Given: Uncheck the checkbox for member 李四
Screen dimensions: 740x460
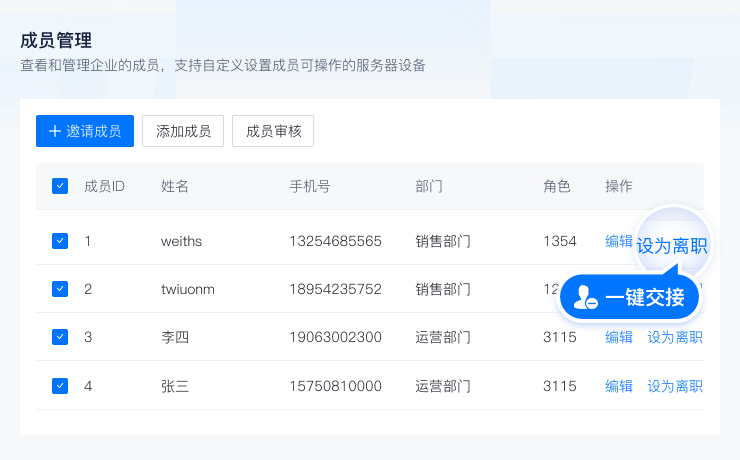Looking at the screenshot, I should [x=60, y=337].
